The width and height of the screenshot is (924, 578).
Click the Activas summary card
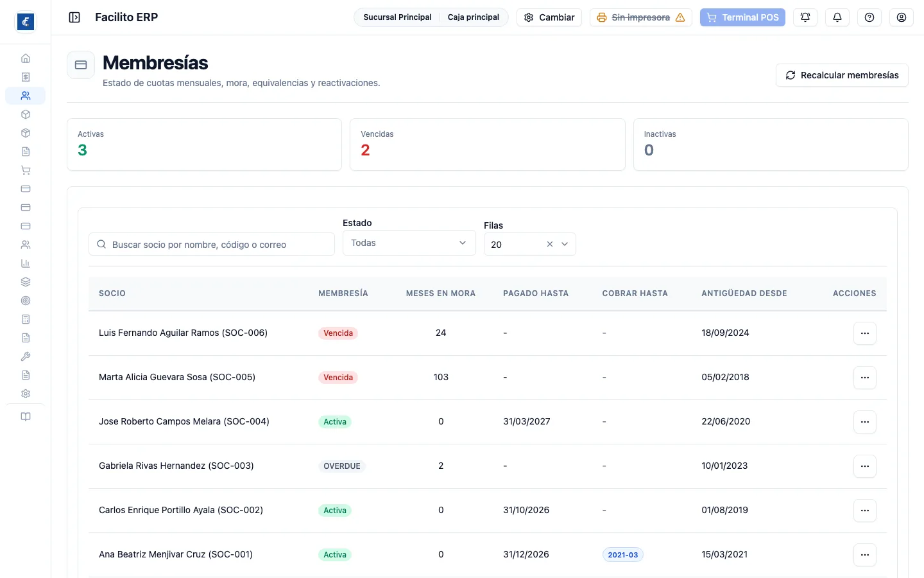[204, 144]
